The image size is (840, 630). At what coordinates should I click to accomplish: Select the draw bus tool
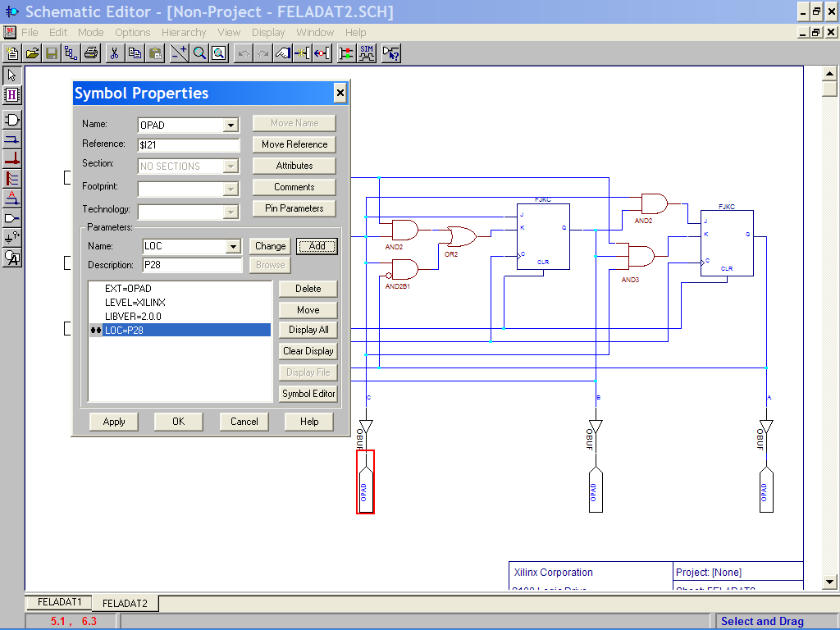[x=11, y=158]
